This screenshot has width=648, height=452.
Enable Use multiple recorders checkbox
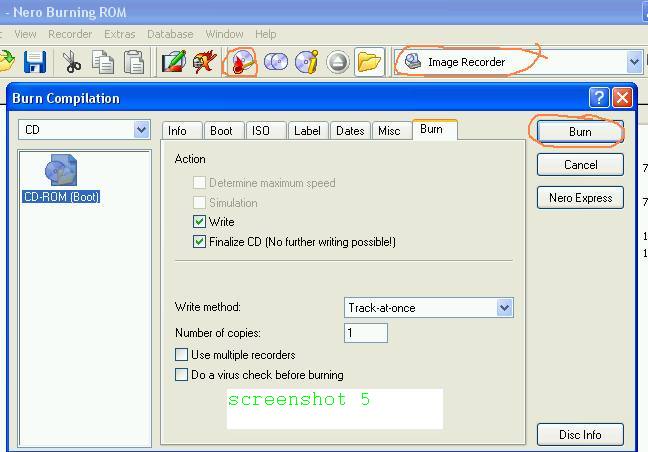[181, 354]
